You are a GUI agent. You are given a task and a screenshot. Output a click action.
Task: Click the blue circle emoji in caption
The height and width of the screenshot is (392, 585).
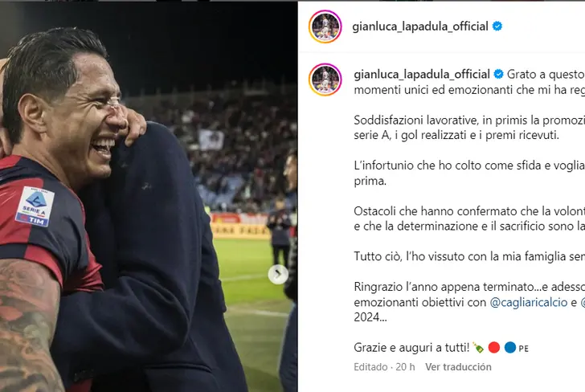pos(510,347)
